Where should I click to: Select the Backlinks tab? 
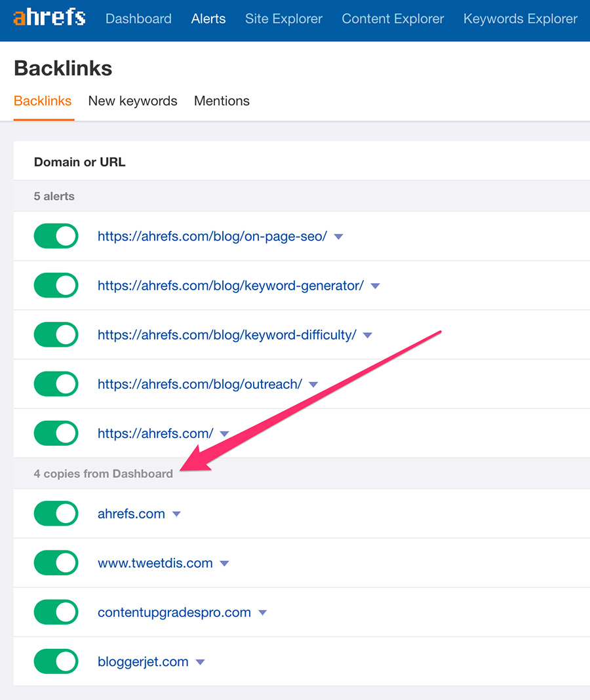coord(43,101)
